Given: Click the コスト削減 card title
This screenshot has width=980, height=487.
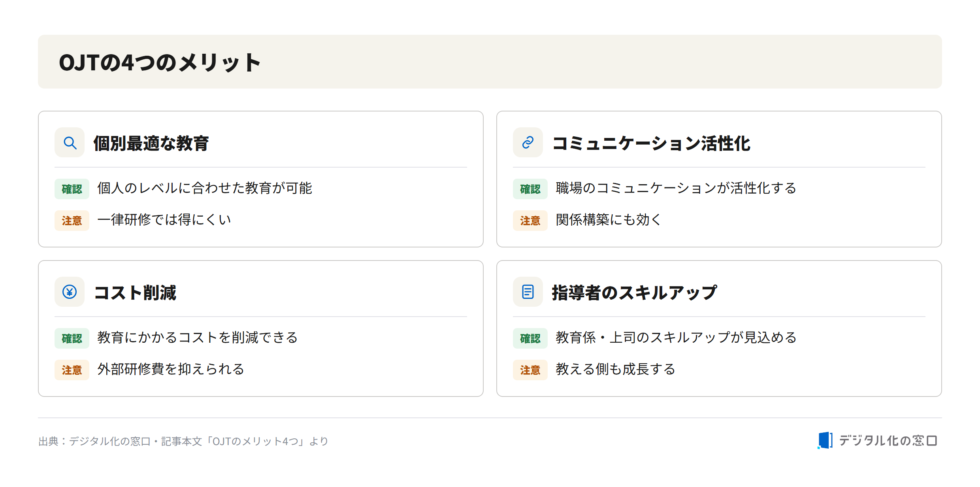Looking at the screenshot, I should (x=135, y=293).
